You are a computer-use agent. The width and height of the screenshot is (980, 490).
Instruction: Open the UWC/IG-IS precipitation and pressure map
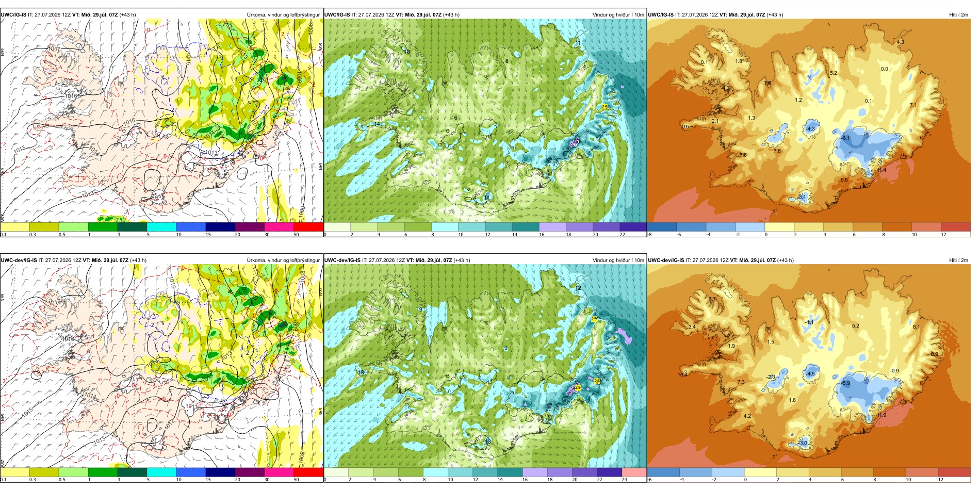coord(161,121)
